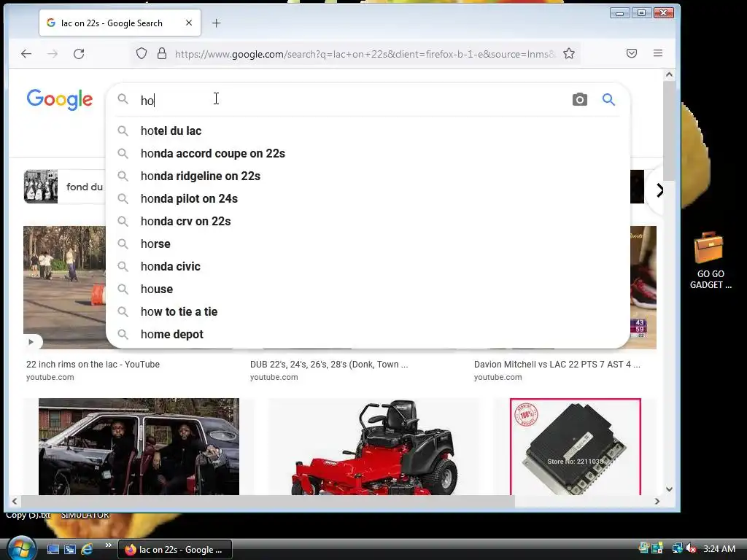Click the horizontal scrollbar right arrow

coord(657,501)
